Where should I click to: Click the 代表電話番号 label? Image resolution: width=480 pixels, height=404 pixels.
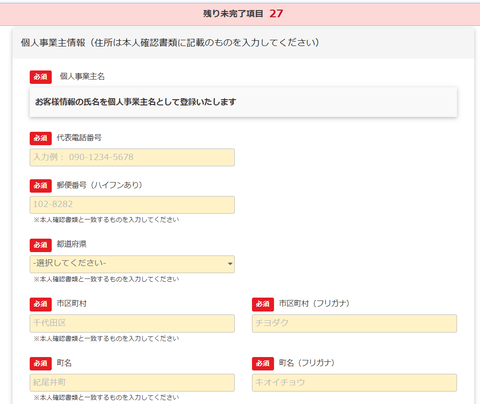tap(79, 138)
